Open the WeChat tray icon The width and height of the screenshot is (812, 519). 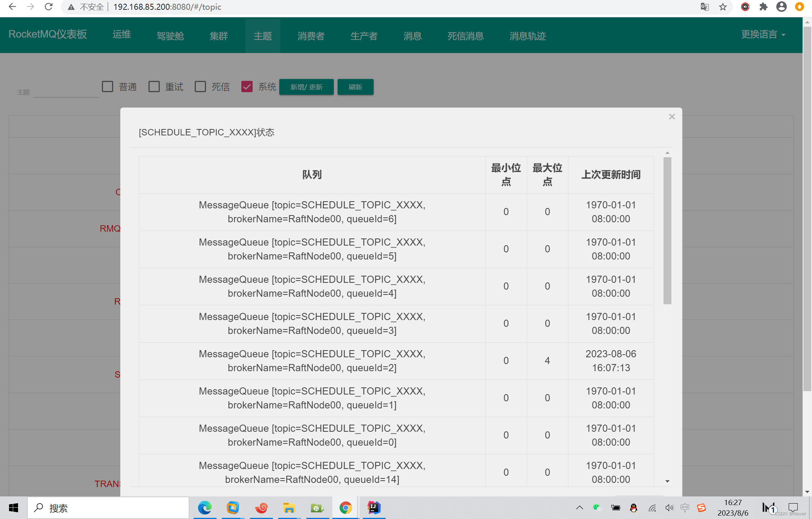[597, 508]
